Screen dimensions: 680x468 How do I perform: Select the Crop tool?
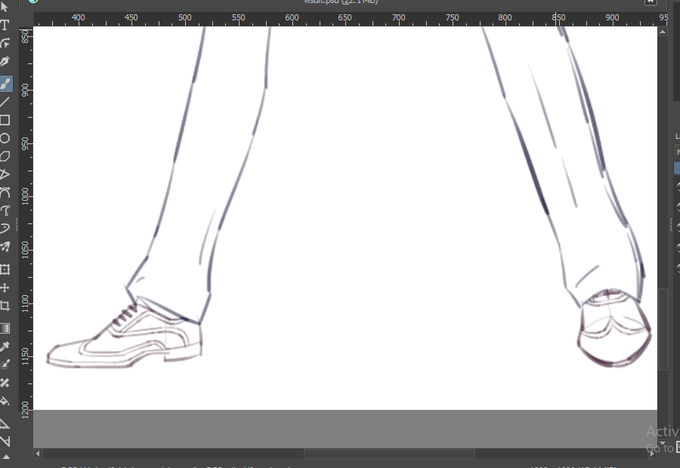pyautogui.click(x=5, y=306)
